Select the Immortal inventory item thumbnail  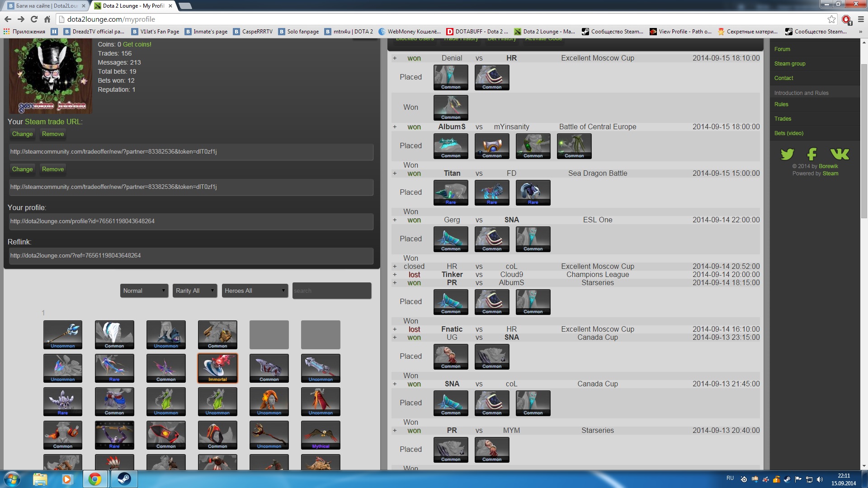(217, 368)
